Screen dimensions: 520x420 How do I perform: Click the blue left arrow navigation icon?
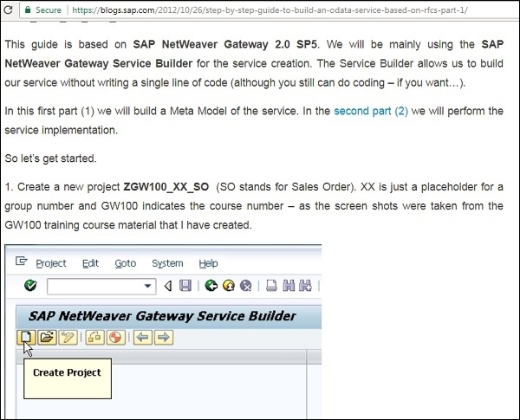pos(143,338)
